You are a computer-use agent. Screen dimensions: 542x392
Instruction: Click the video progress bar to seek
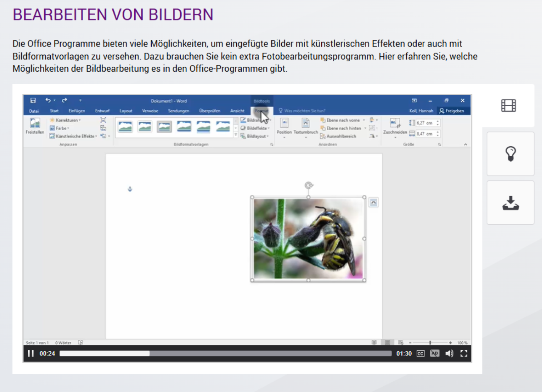point(226,354)
